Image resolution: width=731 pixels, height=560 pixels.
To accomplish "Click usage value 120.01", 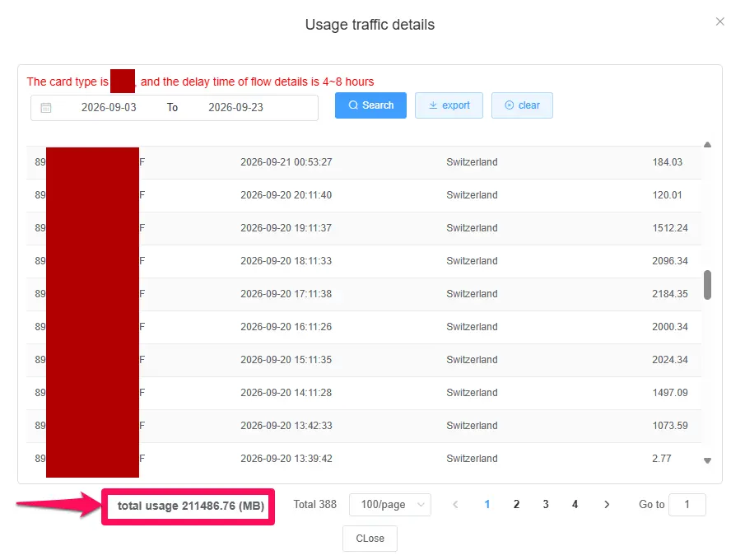I will [x=667, y=195].
